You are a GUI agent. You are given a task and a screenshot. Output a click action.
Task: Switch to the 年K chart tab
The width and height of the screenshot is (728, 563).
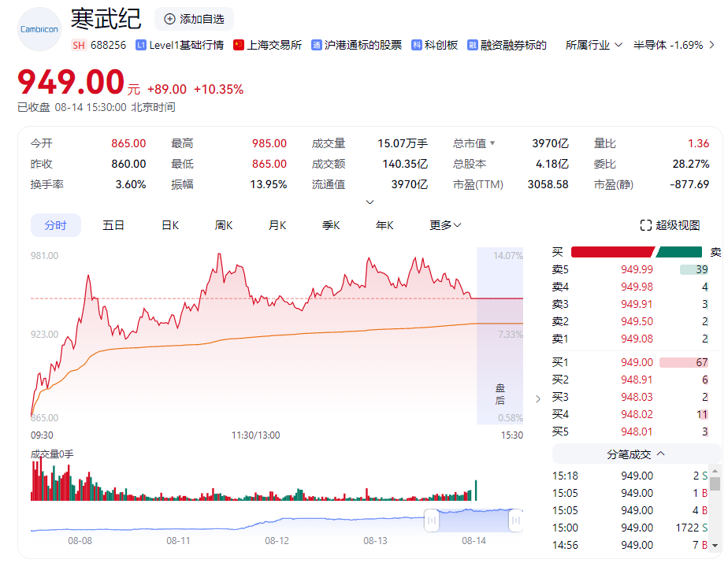coord(384,225)
